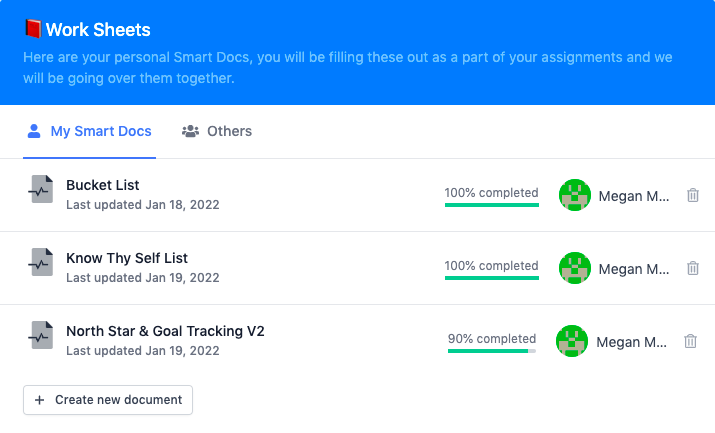
Task: Click the avatar beside Know Thy Self List
Action: click(x=575, y=268)
